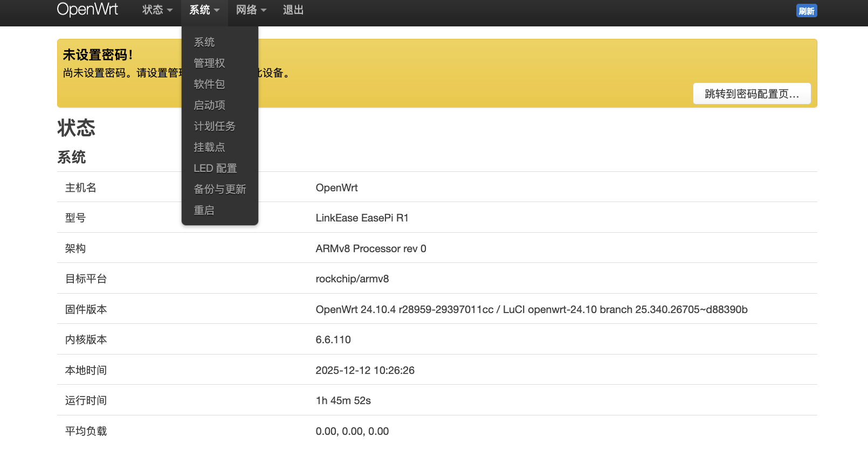Click the LinkEase EasePi R1 model value

click(362, 218)
